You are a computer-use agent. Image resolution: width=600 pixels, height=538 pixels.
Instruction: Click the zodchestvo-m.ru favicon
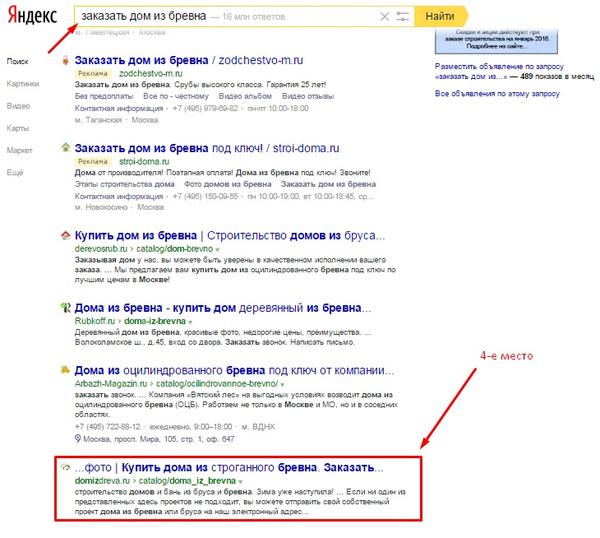66,60
